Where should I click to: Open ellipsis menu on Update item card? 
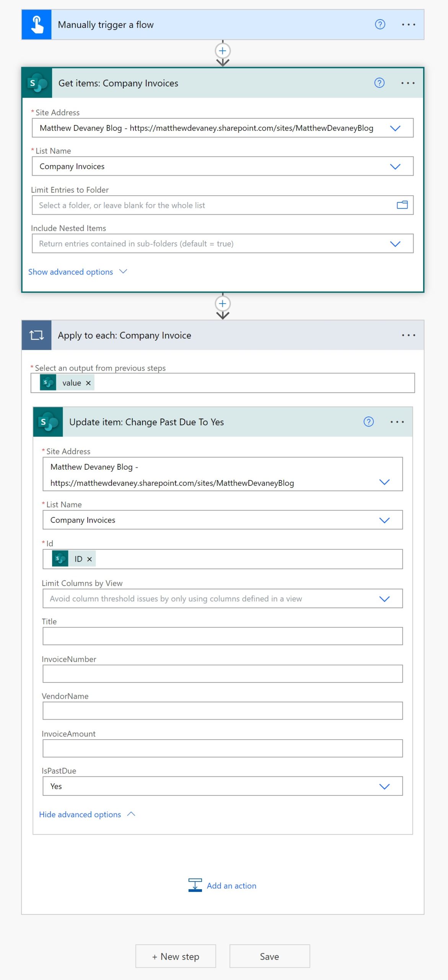pyautogui.click(x=397, y=422)
